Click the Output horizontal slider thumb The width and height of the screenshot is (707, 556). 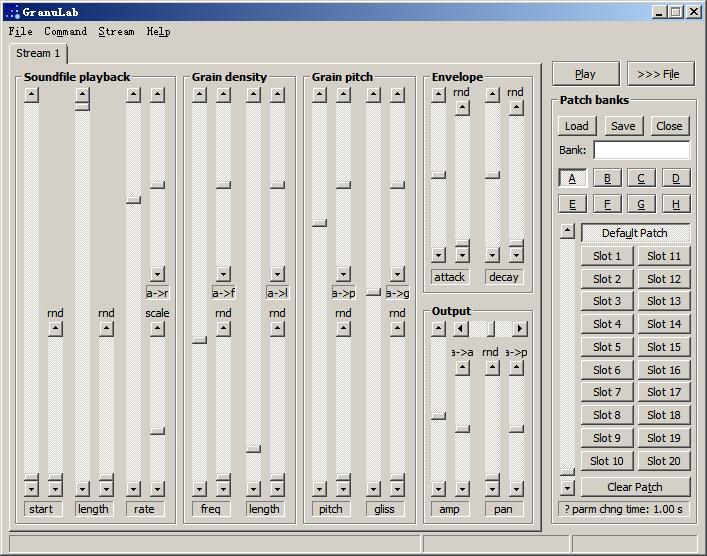pyautogui.click(x=490, y=329)
